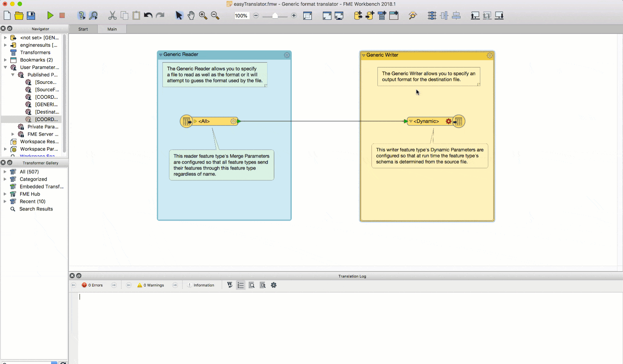Select Embedded Transformers in gallery
This screenshot has height=364, width=623.
(41, 187)
